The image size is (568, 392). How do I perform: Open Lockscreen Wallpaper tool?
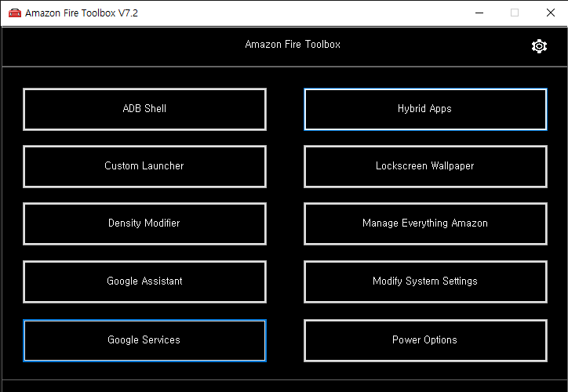coord(425,166)
